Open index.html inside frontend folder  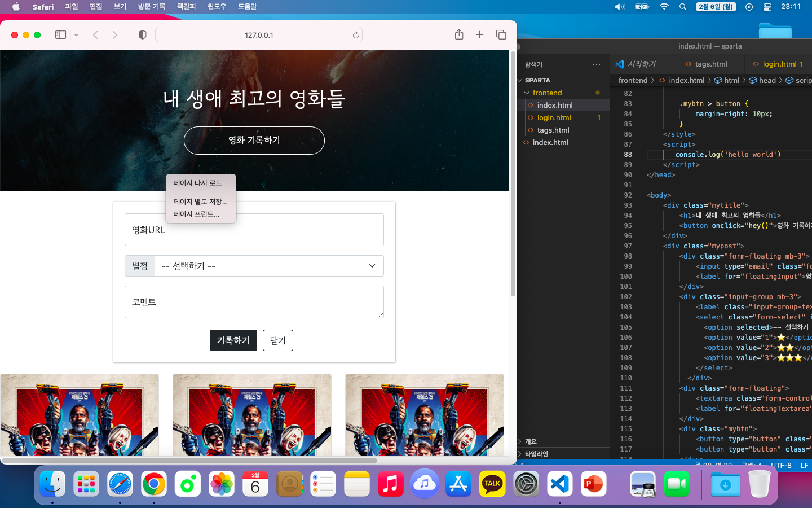[555, 105]
